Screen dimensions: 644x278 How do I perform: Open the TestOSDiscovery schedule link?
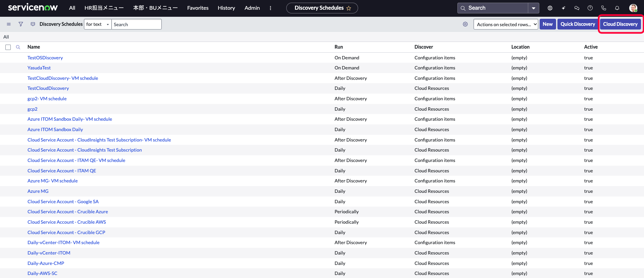45,58
